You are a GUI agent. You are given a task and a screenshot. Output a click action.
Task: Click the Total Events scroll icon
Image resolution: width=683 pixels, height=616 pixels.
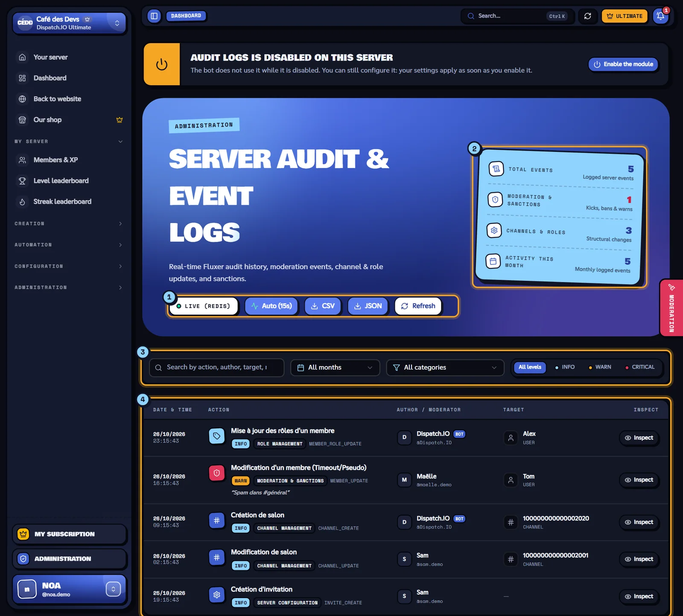click(x=496, y=169)
